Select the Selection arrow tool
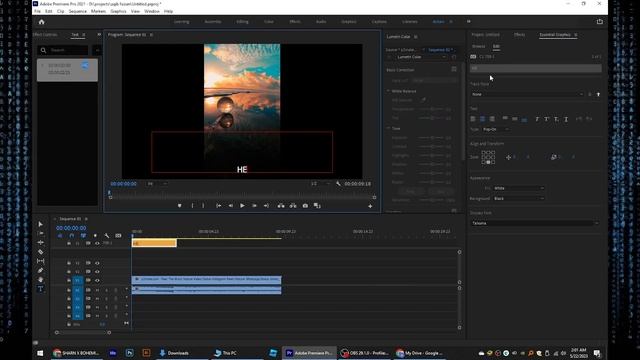The width and height of the screenshot is (640, 360). [x=40, y=224]
